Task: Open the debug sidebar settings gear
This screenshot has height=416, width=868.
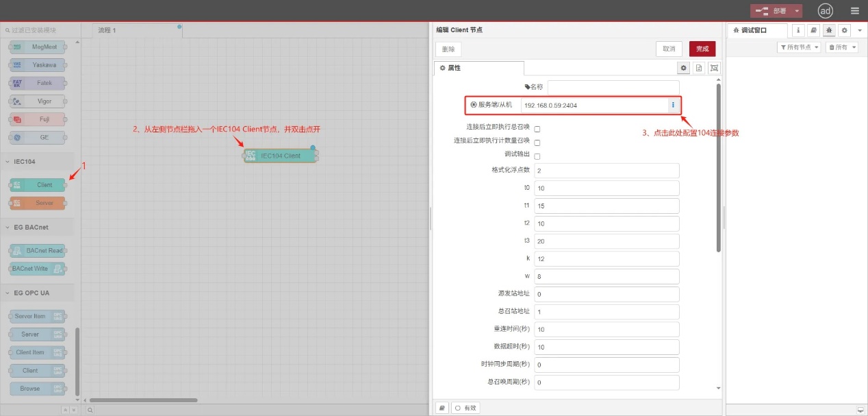Action: (843, 30)
